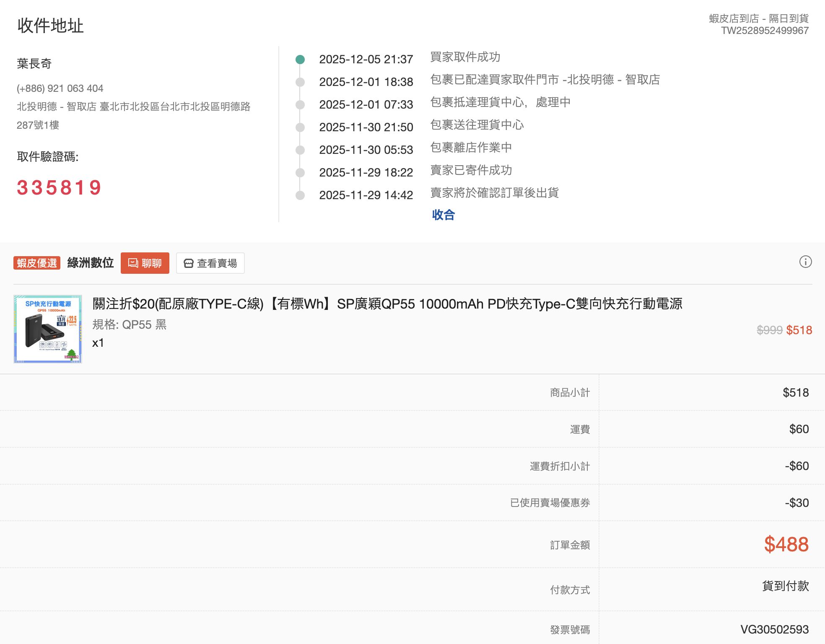Click recipient phone number text
The image size is (825, 644).
click(x=60, y=88)
